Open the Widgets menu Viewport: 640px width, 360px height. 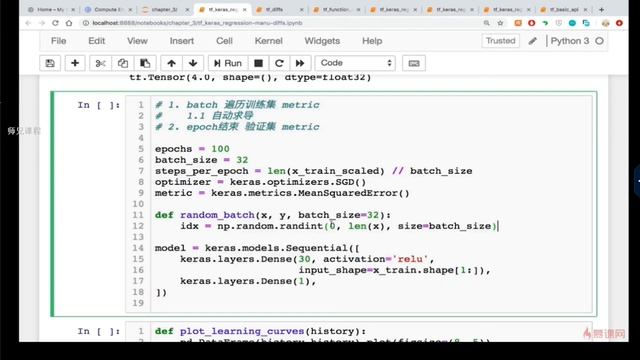[x=322, y=41]
